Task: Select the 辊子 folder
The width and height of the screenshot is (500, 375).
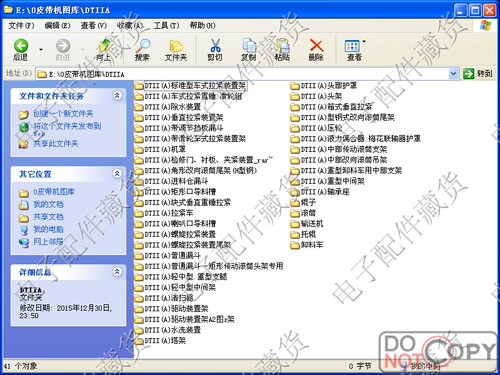Action: tap(303, 202)
